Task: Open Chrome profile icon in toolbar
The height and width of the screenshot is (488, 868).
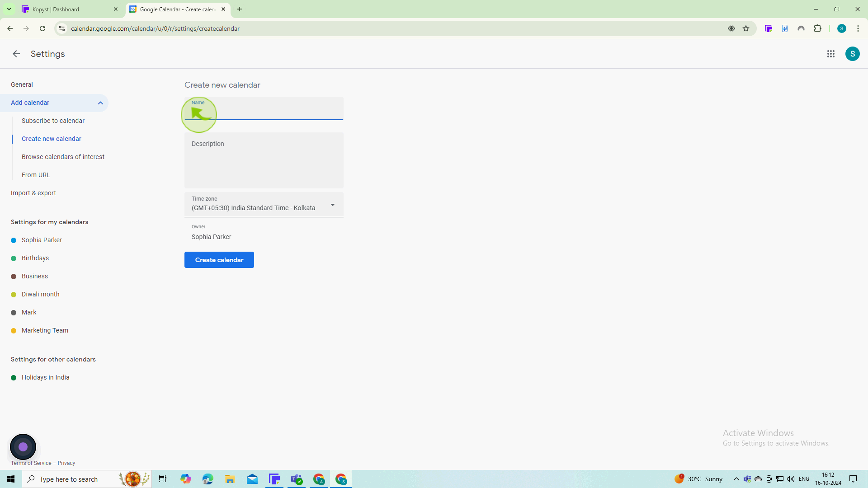Action: point(842,28)
